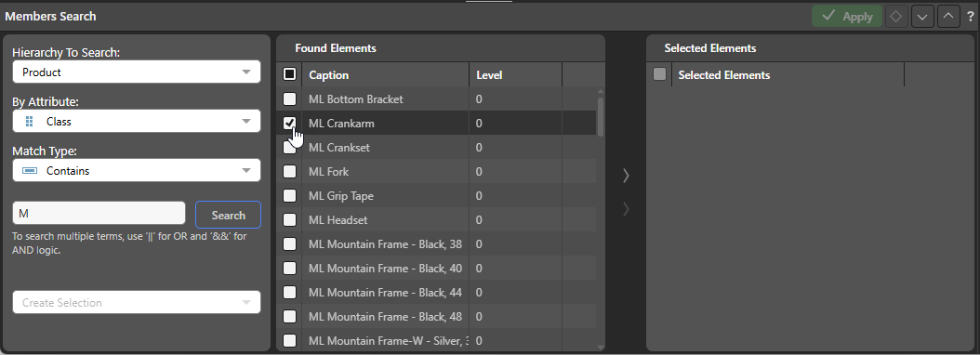Click the Found Elements vertical scrollbar thumb
This screenshot has height=355, width=980.
click(x=601, y=116)
